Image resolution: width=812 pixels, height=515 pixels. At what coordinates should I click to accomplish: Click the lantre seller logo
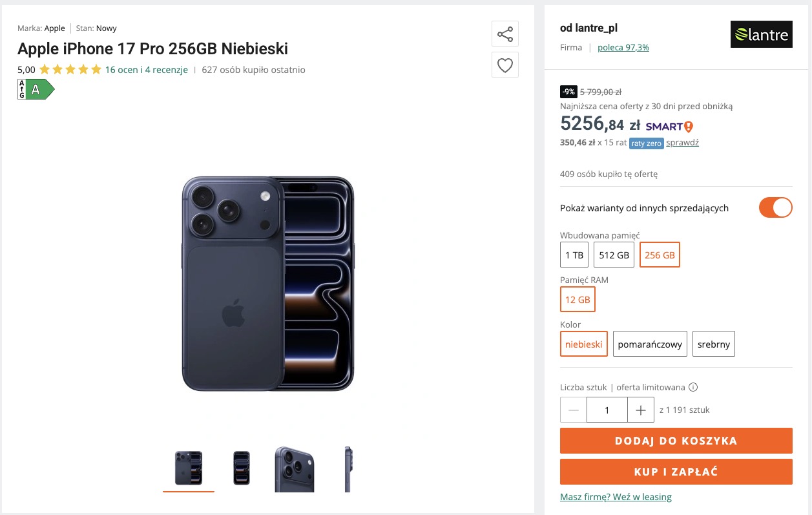[x=761, y=34]
